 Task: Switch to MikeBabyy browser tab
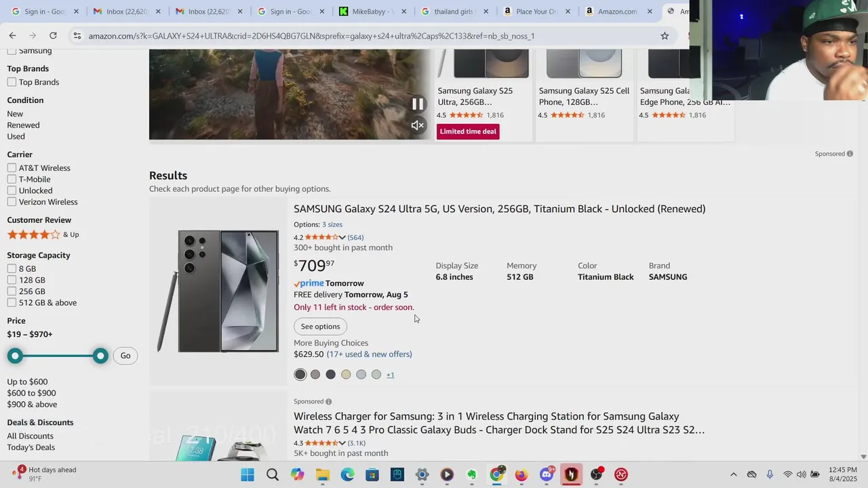click(x=372, y=12)
